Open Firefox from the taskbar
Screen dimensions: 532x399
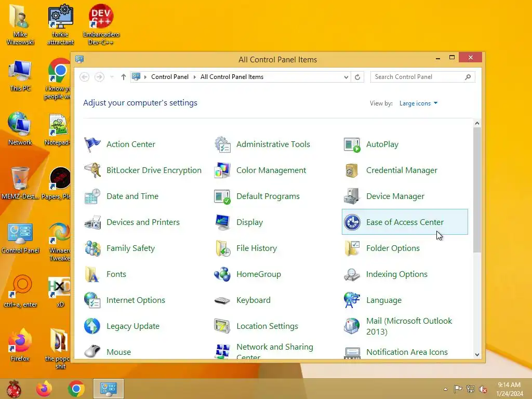44,389
